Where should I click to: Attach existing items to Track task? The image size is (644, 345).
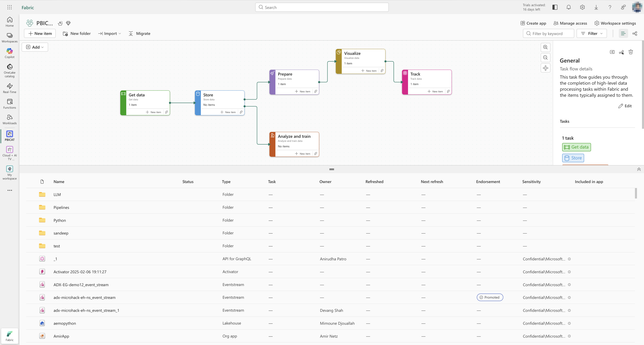(448, 91)
